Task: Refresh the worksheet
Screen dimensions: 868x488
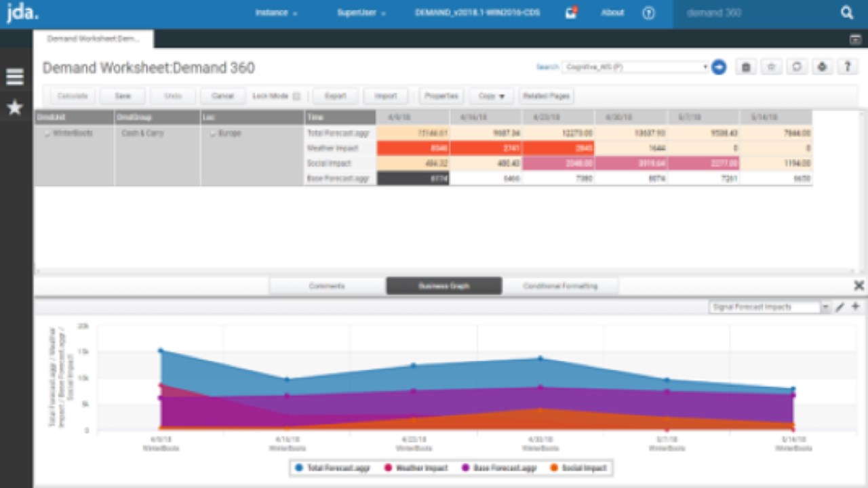Action: pos(797,67)
